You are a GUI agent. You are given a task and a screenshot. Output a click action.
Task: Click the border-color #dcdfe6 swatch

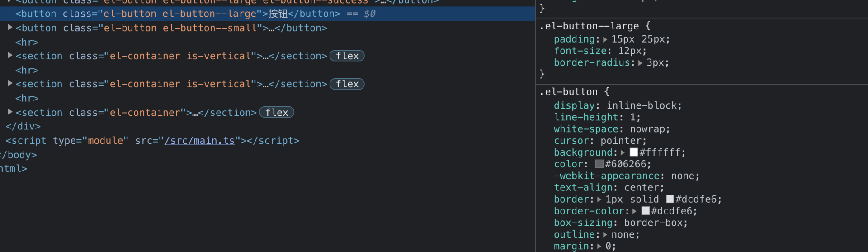tap(646, 211)
